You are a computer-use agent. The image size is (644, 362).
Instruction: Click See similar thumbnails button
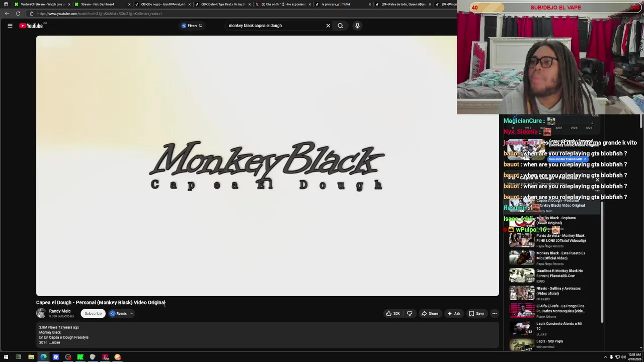(x=568, y=159)
